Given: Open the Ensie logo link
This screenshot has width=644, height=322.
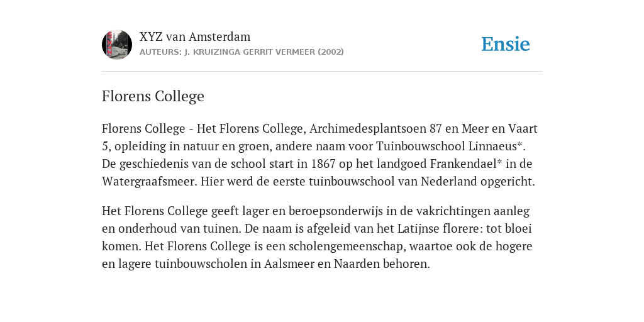Looking at the screenshot, I should tap(506, 44).
